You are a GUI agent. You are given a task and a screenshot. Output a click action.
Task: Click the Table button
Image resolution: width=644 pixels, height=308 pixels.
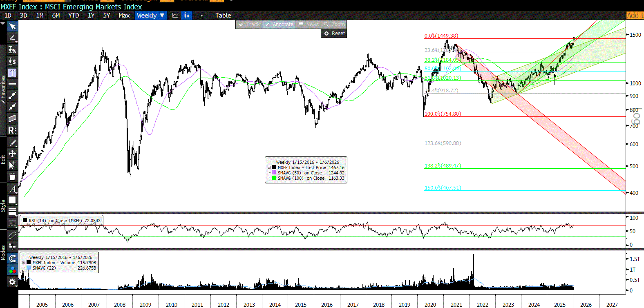pyautogui.click(x=223, y=16)
